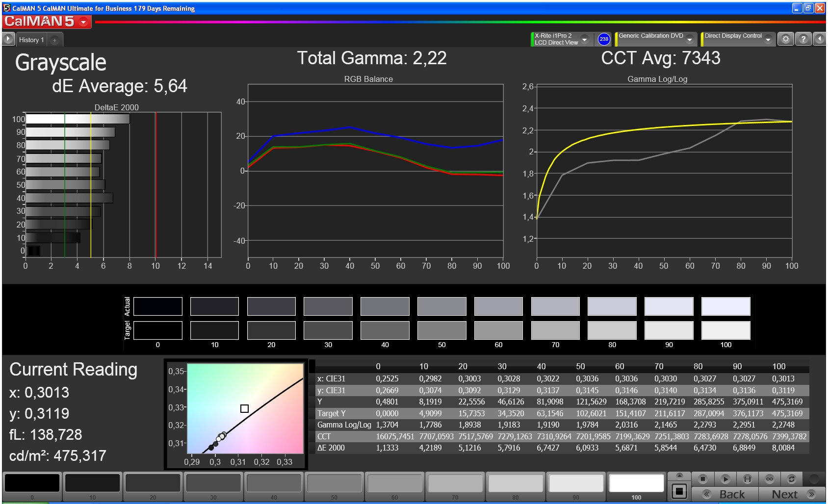Click the blue 238 meter timer circle
This screenshot has height=504, width=828.
coord(604,39)
